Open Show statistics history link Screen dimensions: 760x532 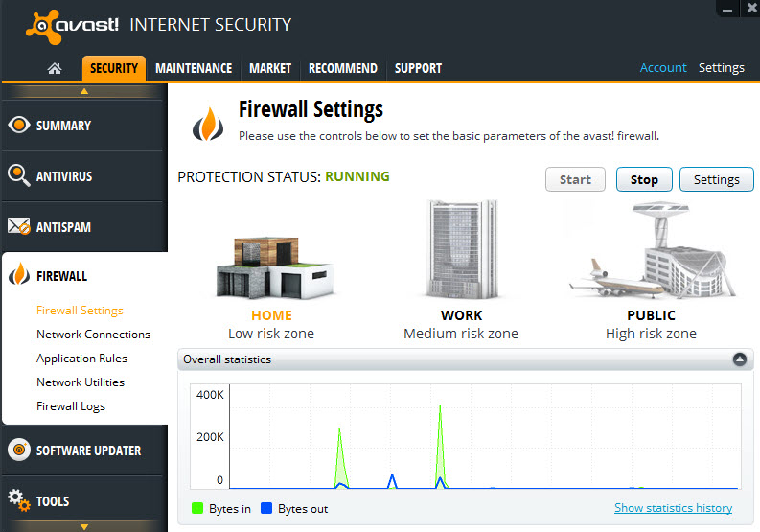(x=673, y=508)
